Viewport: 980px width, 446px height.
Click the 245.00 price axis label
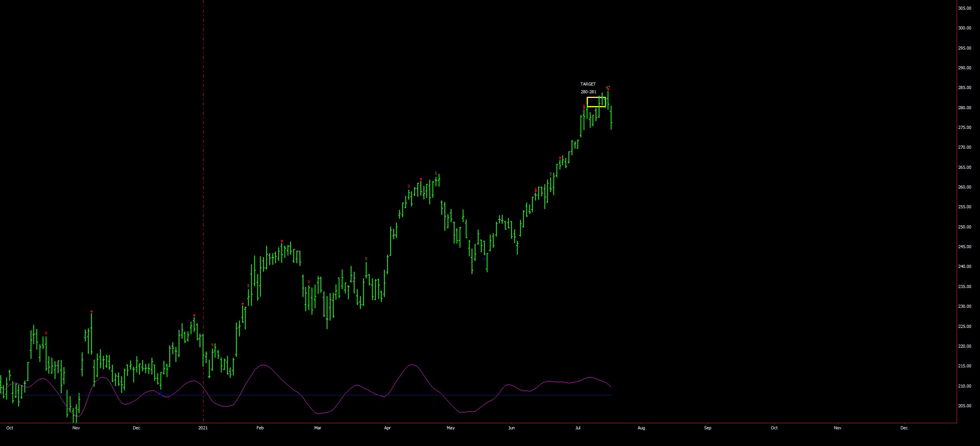[x=964, y=247]
